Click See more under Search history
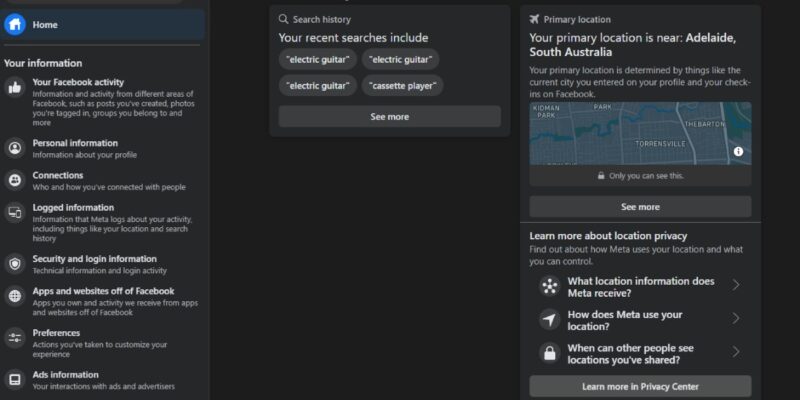This screenshot has width=800, height=400. (389, 117)
